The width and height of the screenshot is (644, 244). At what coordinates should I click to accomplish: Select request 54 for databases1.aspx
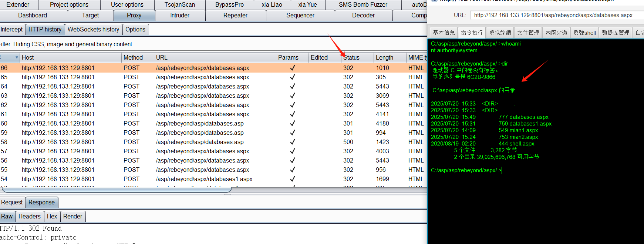(213, 179)
